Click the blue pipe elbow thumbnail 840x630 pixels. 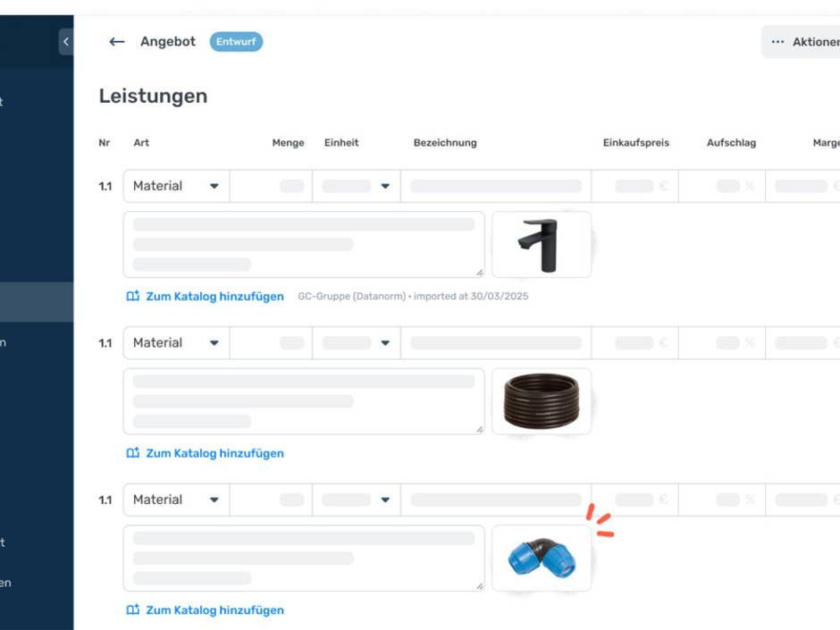[542, 559]
